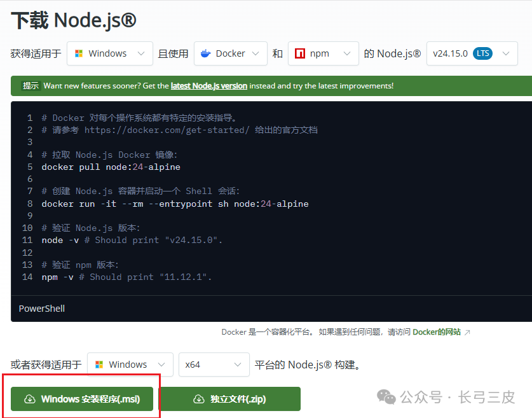
Task: Download the Windows 安装程序(.msi)
Action: click(x=82, y=399)
